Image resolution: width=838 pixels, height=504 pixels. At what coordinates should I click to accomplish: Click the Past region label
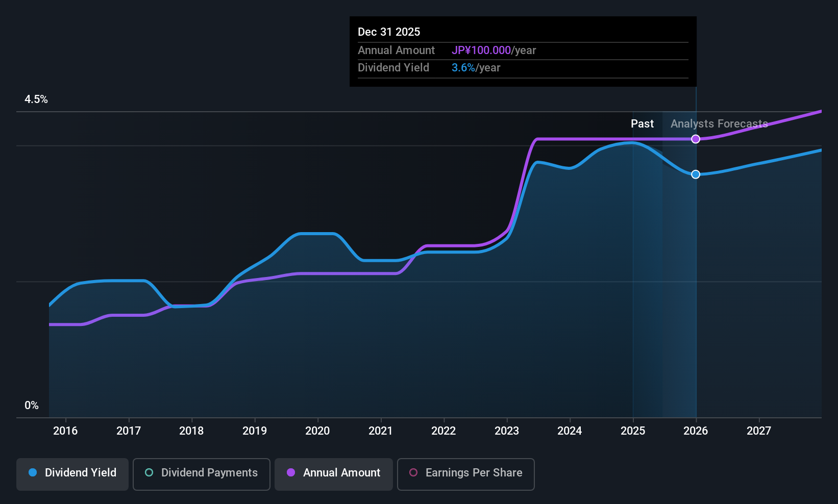(x=642, y=124)
